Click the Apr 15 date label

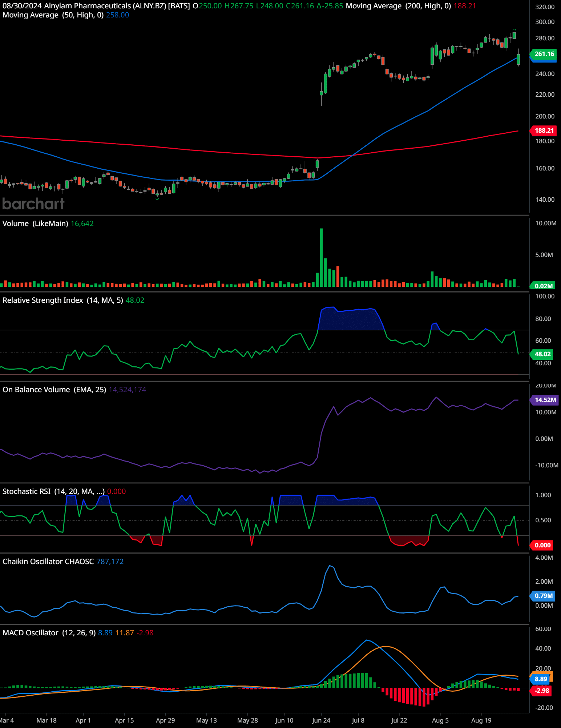pyautogui.click(x=124, y=720)
